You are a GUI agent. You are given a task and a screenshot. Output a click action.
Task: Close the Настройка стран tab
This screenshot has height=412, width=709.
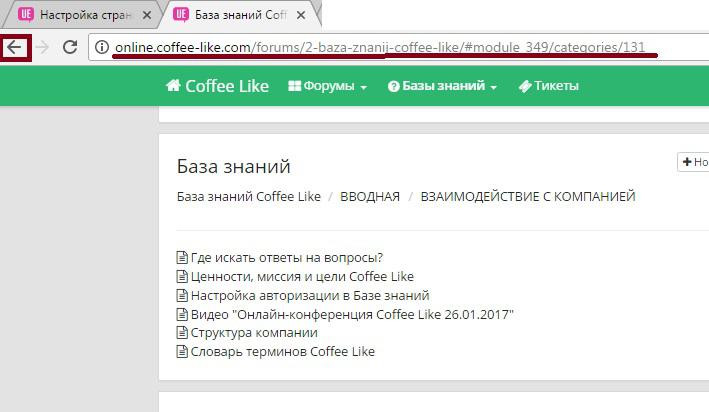[147, 15]
